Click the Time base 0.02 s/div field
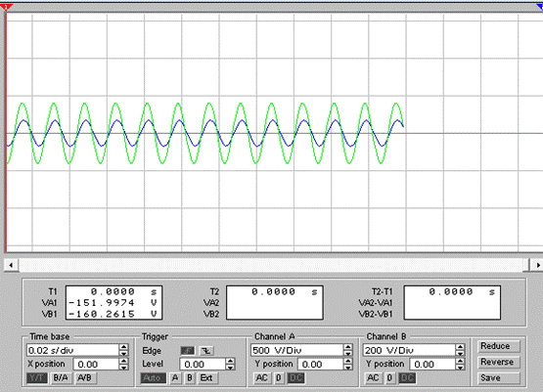 point(72,351)
